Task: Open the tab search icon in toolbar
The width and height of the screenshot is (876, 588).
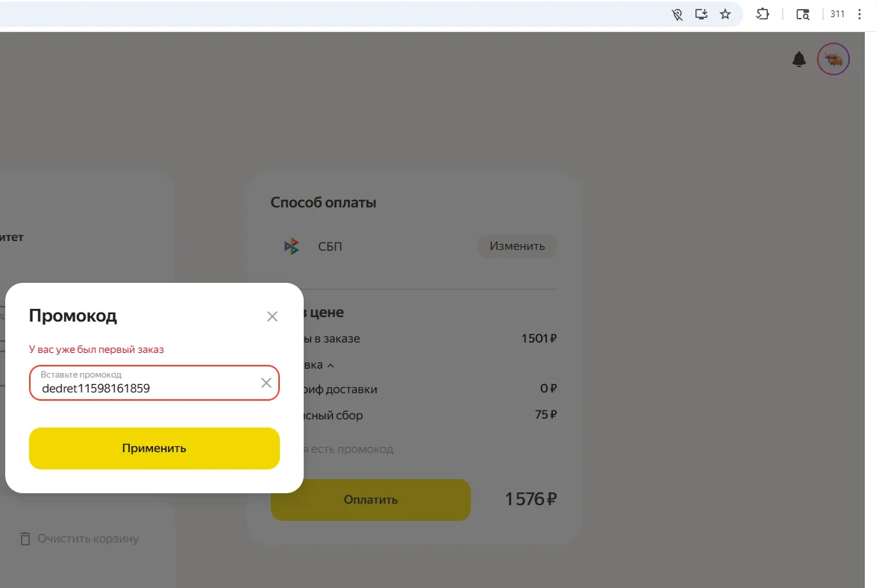Action: (x=803, y=14)
